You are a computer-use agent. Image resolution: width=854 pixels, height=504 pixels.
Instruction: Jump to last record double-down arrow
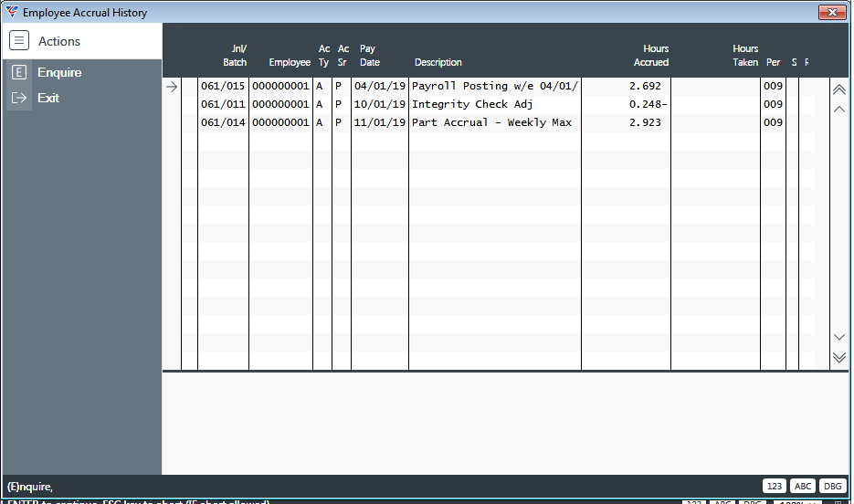pyautogui.click(x=839, y=357)
